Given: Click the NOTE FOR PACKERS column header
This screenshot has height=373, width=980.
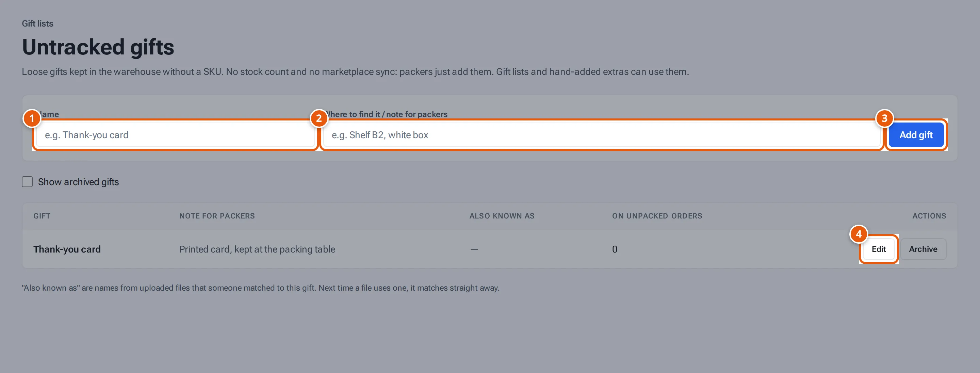Looking at the screenshot, I should point(217,216).
